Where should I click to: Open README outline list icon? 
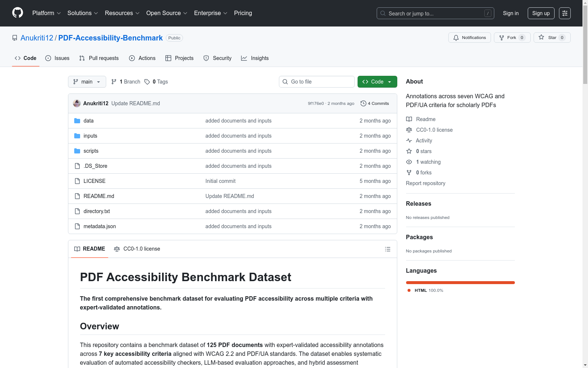[388, 249]
